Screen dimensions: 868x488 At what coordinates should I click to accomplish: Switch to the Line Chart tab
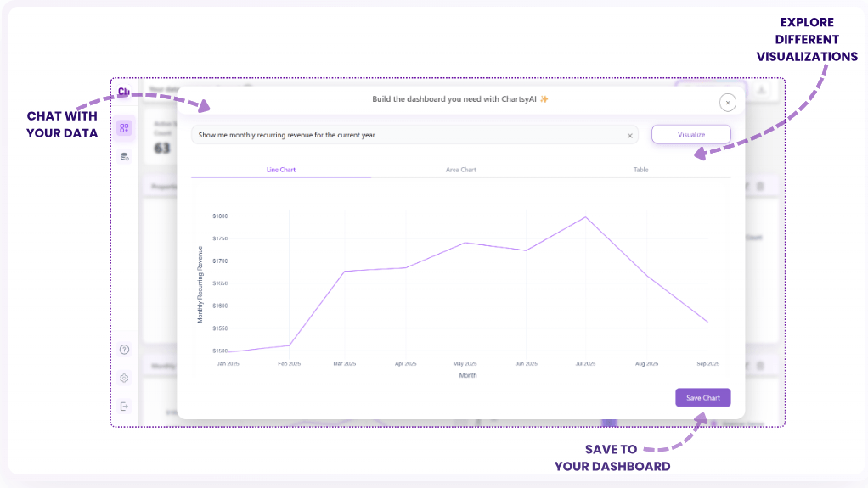(x=281, y=170)
